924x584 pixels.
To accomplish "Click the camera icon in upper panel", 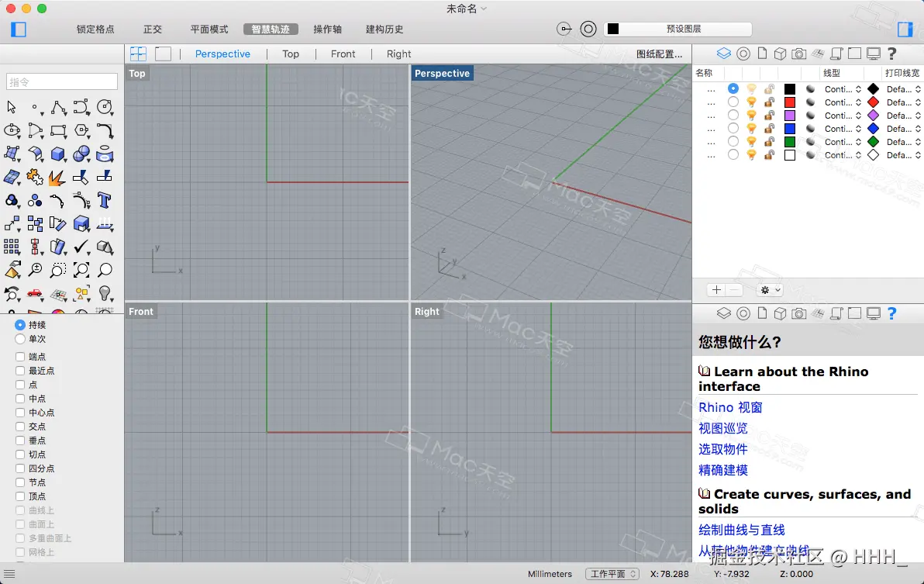I will [x=798, y=54].
